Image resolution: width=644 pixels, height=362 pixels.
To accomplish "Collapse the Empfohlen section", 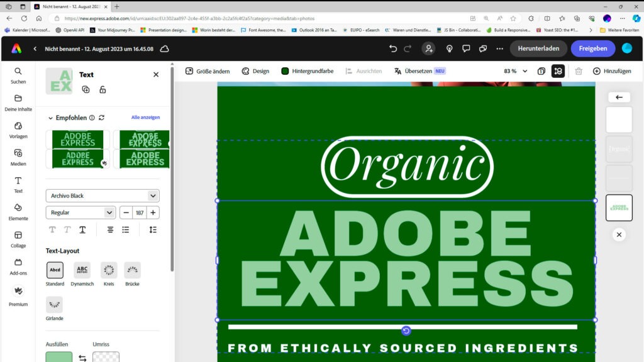I will coord(50,118).
